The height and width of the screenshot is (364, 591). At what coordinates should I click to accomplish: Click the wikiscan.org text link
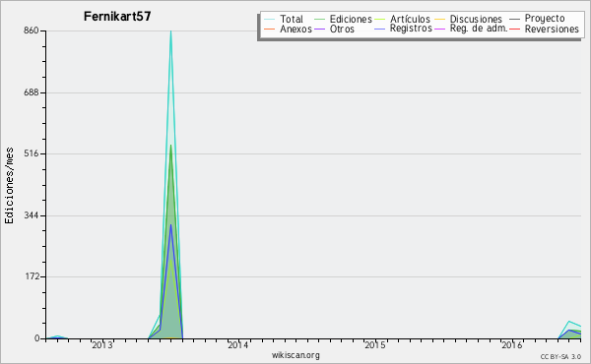click(295, 355)
